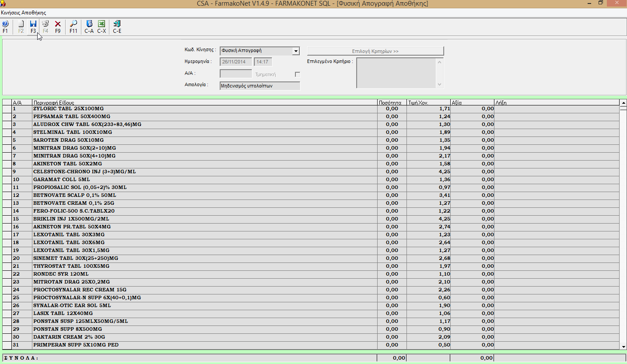This screenshot has height=364, width=627.
Task: Click inside the Επιλεγμένο Κριτήριο text area
Action: [x=396, y=73]
